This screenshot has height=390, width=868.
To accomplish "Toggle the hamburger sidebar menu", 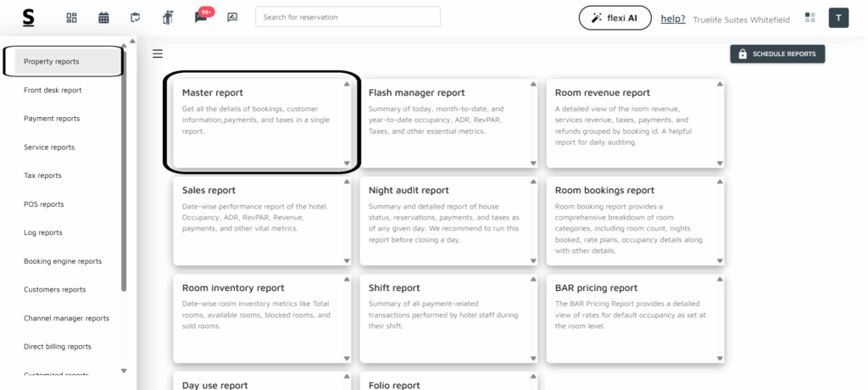I will tap(158, 54).
